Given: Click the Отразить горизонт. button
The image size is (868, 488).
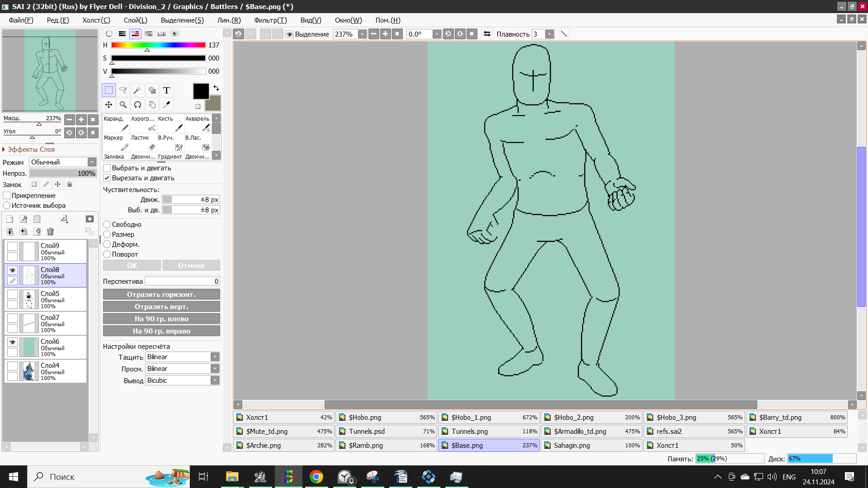Looking at the screenshot, I should tap(161, 295).
